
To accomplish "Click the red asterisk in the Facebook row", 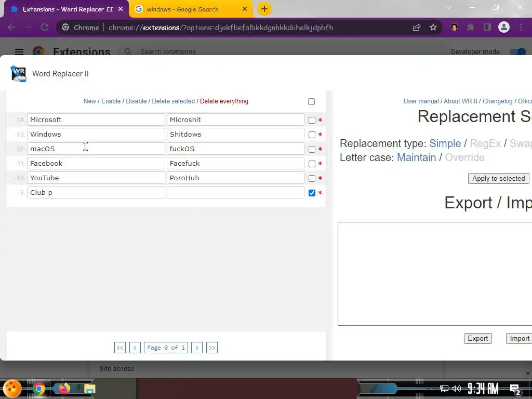I will click(x=320, y=164).
